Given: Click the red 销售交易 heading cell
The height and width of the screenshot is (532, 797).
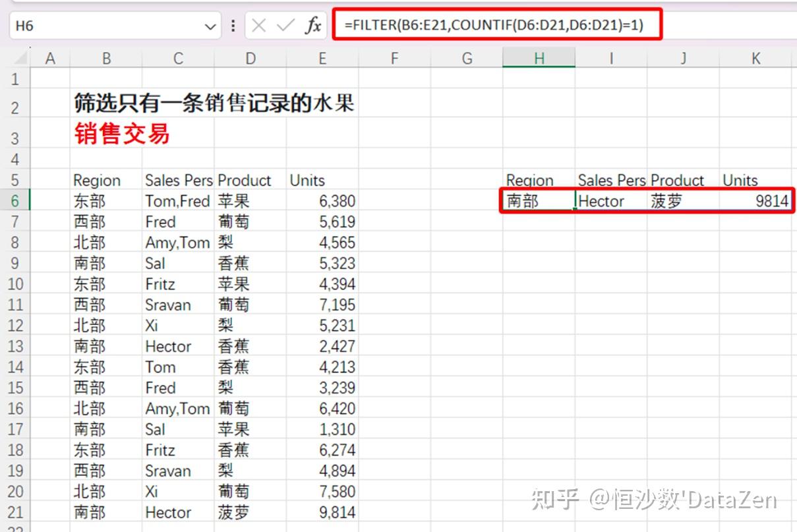Looking at the screenshot, I should point(122,134).
